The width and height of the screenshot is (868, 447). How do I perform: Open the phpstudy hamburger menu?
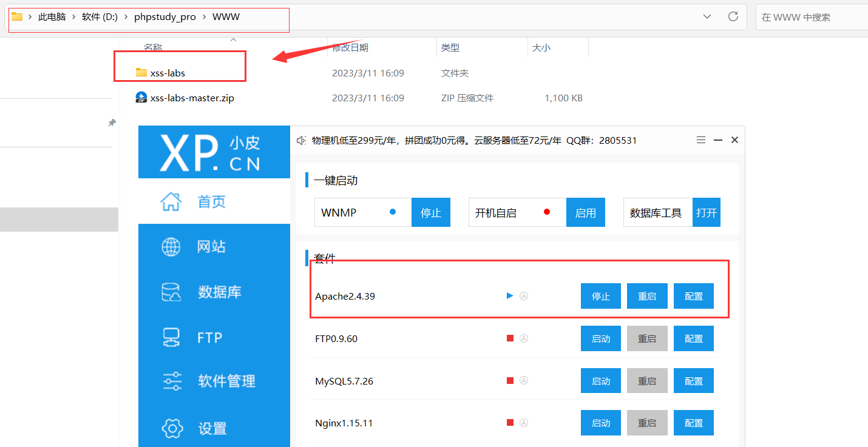click(x=701, y=140)
